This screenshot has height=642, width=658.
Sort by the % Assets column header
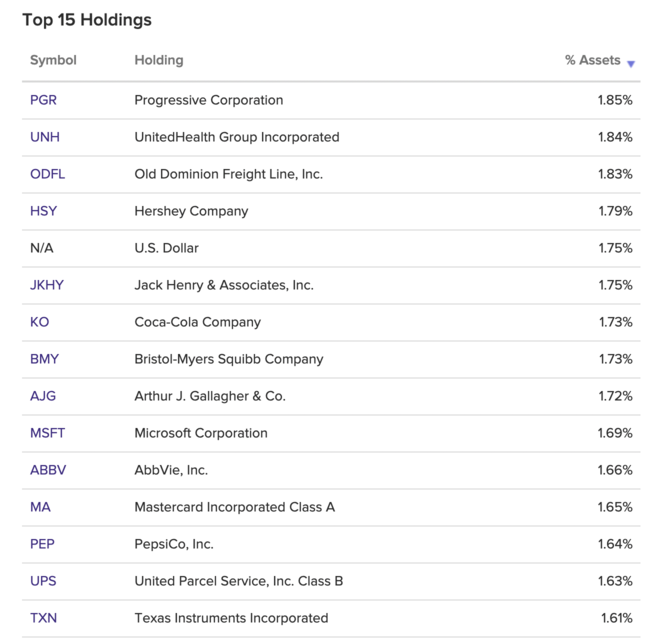coord(593,60)
